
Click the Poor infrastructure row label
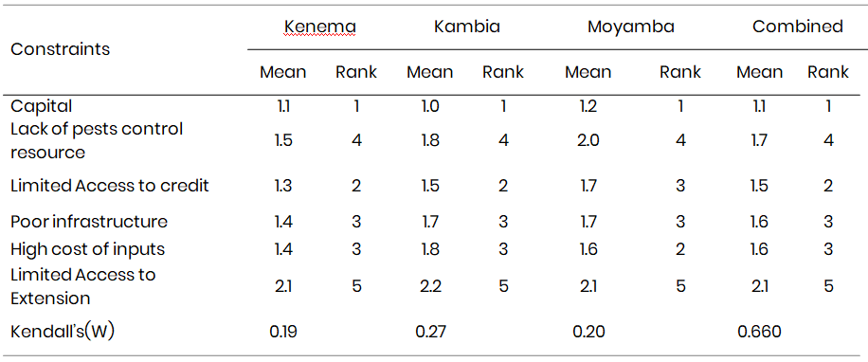pos(88,222)
